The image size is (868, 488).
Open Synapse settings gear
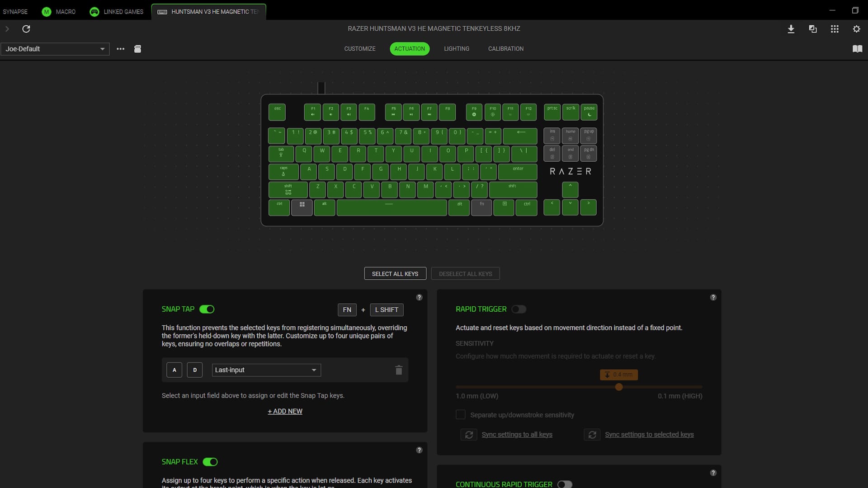856,29
